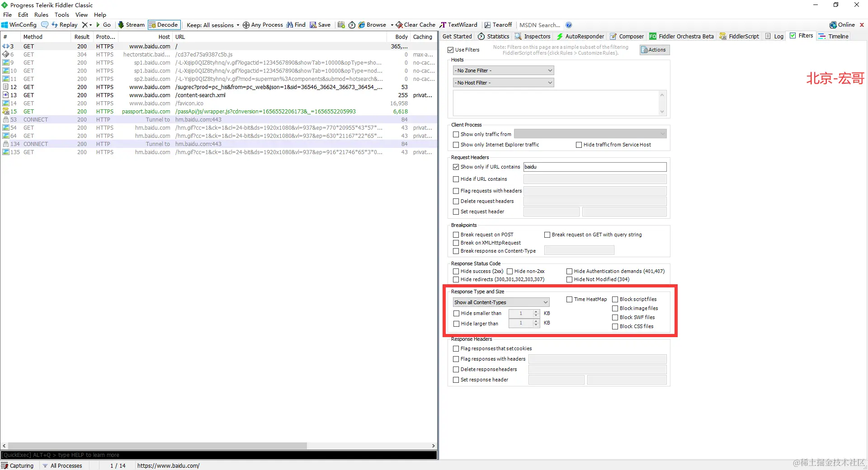The width and height of the screenshot is (868, 470).
Task: Open the TextWizard tool
Action: coord(458,25)
